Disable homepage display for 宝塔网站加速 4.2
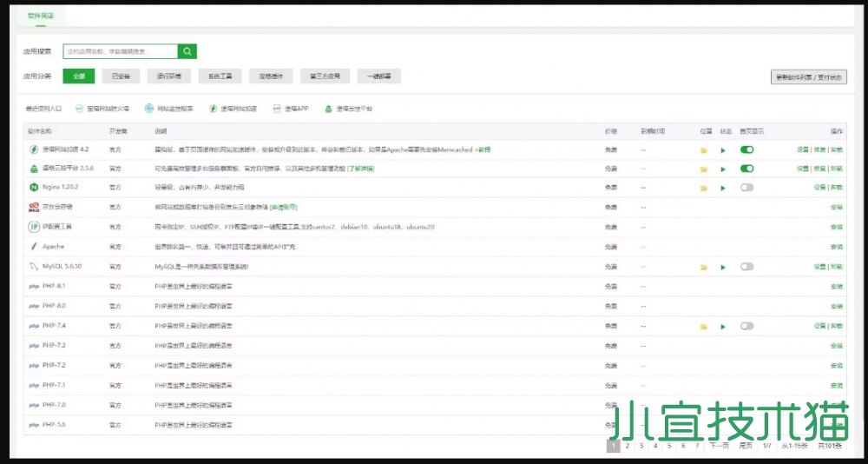The height and width of the screenshot is (464, 868). (x=746, y=149)
